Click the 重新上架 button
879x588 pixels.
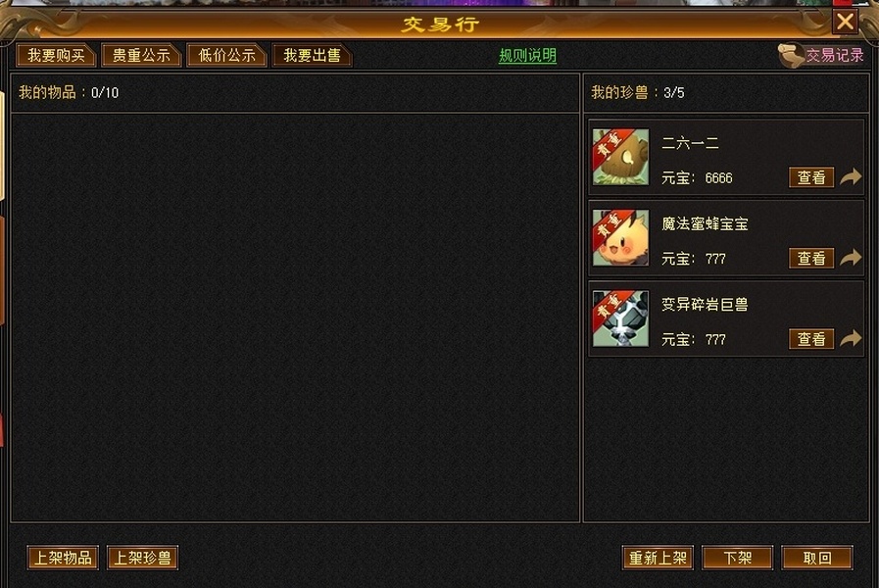tap(658, 558)
